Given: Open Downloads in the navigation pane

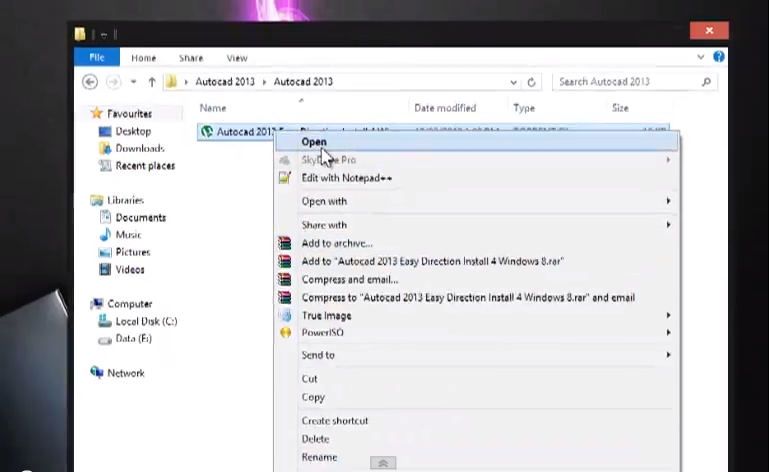Looking at the screenshot, I should [x=140, y=148].
